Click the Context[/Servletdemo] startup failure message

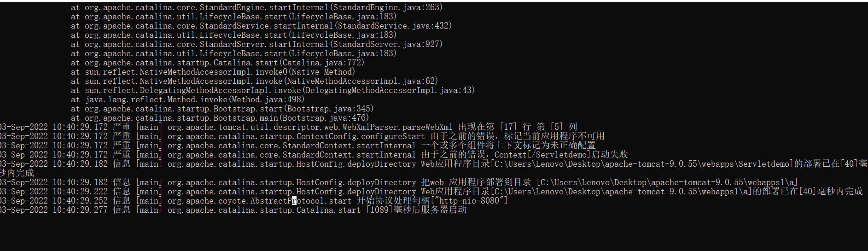click(524, 155)
